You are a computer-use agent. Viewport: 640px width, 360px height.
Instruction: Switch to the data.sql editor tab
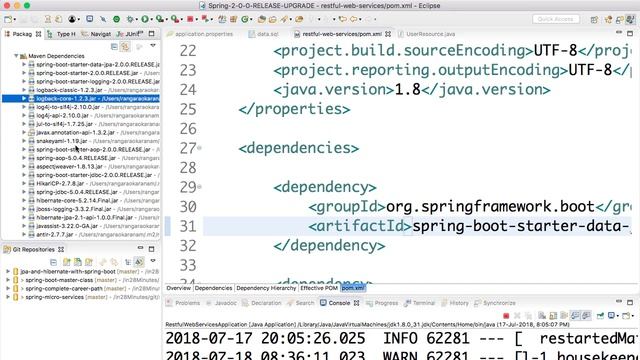[x=264, y=34]
